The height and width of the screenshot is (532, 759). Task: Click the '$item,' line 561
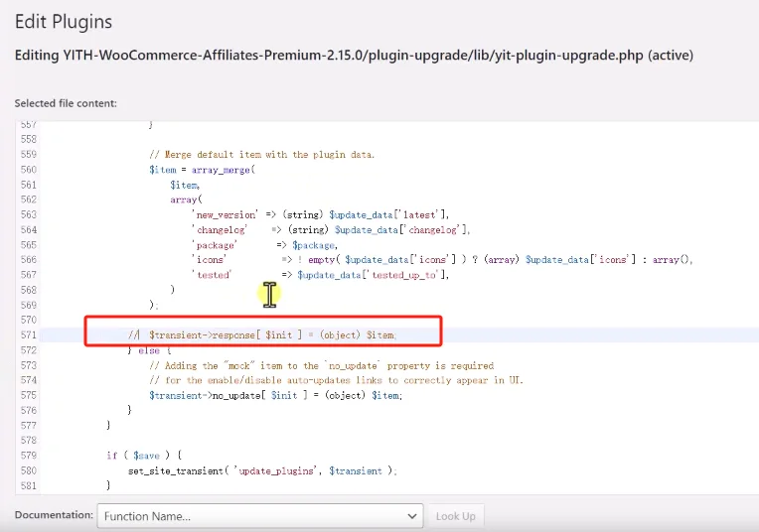click(x=185, y=185)
